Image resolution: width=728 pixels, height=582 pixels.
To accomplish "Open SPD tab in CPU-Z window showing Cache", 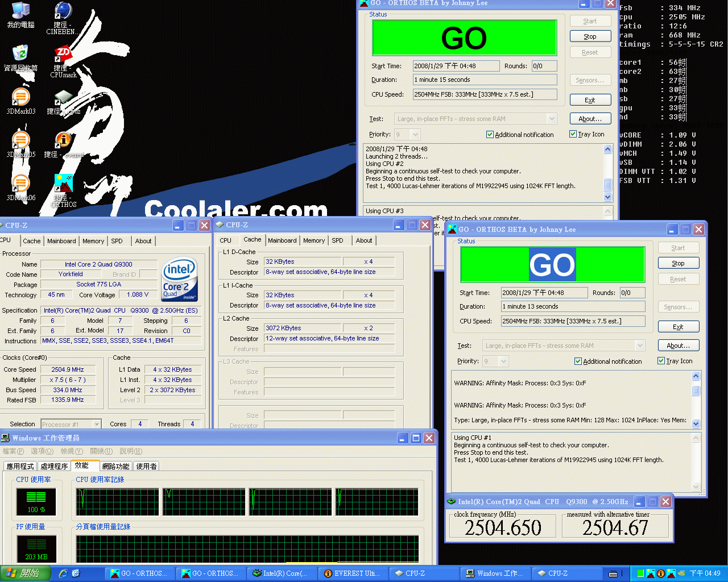I will tap(338, 240).
